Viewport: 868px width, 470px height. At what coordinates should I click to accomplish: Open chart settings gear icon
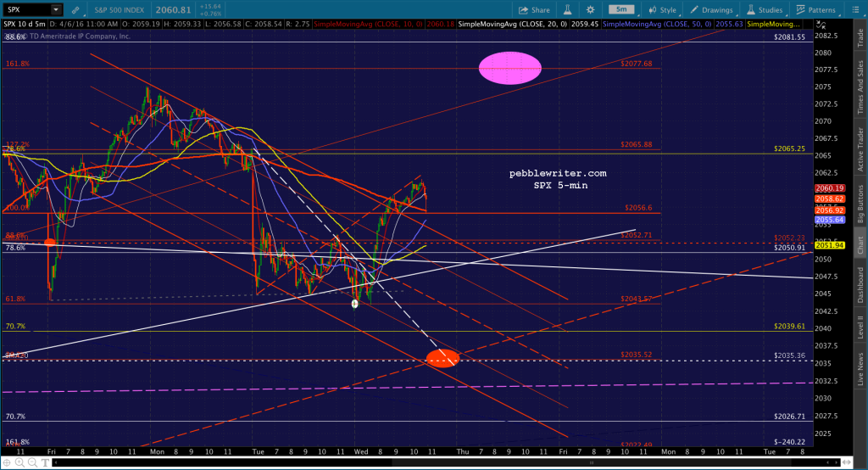click(x=590, y=10)
